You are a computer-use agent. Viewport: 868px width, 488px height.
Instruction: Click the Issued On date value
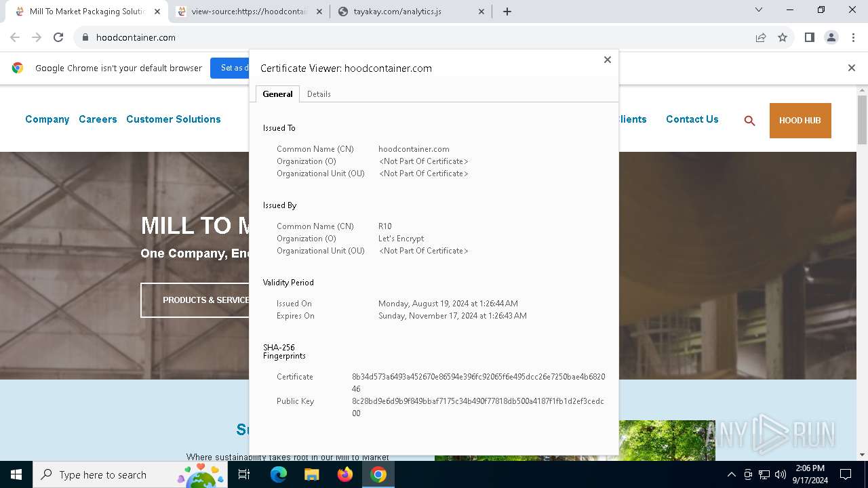click(x=448, y=304)
